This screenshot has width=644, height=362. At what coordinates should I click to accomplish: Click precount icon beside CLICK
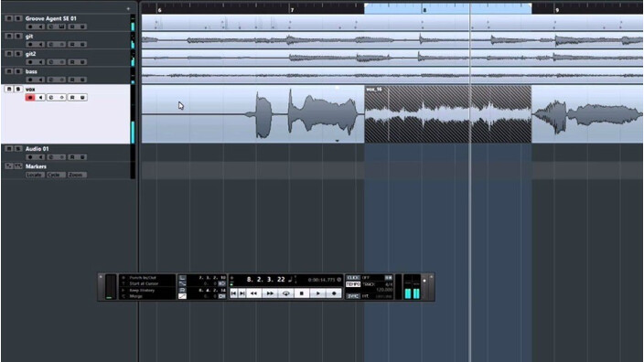[x=388, y=278]
